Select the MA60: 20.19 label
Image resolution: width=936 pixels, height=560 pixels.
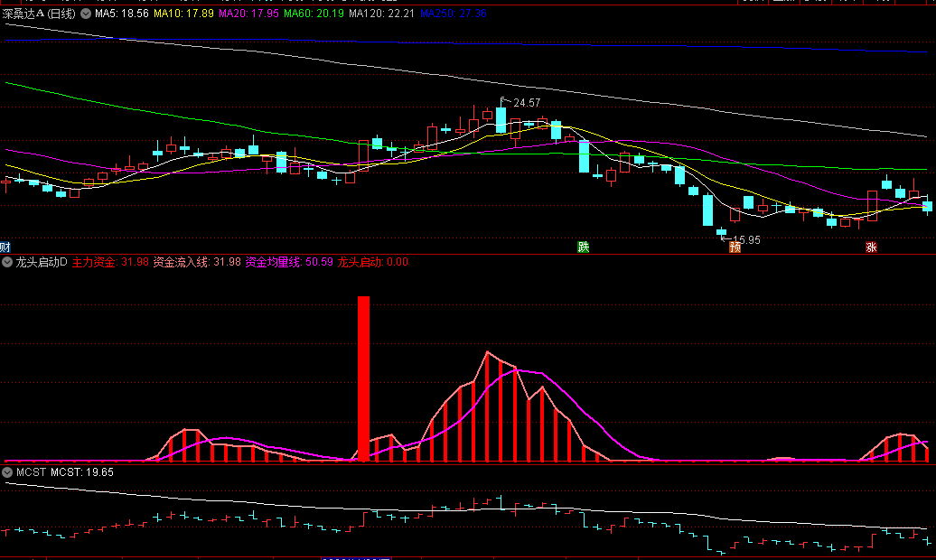pos(314,14)
